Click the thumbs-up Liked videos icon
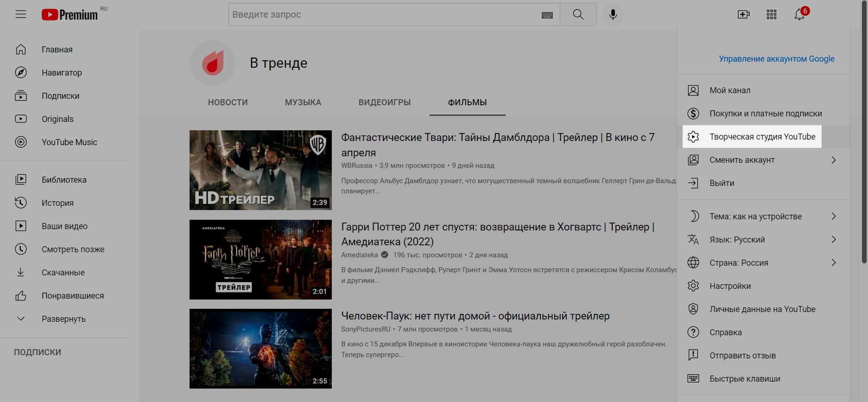Screen dimensions: 868x402 pos(21,296)
